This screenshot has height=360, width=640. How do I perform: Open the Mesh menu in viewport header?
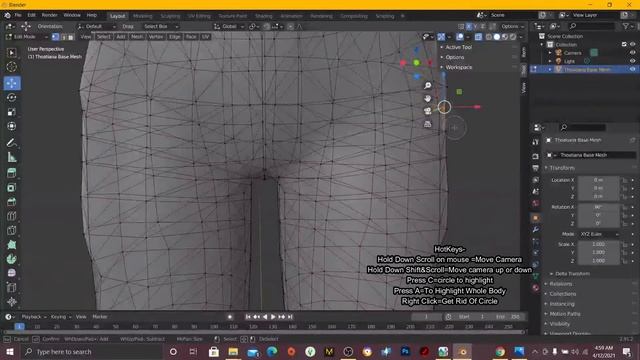pos(137,37)
